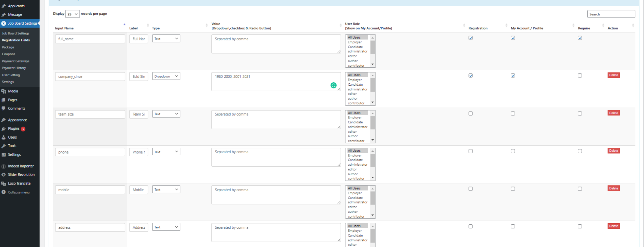644x247 pixels.
Task: Check Require for company_since row
Action: tap(580, 75)
